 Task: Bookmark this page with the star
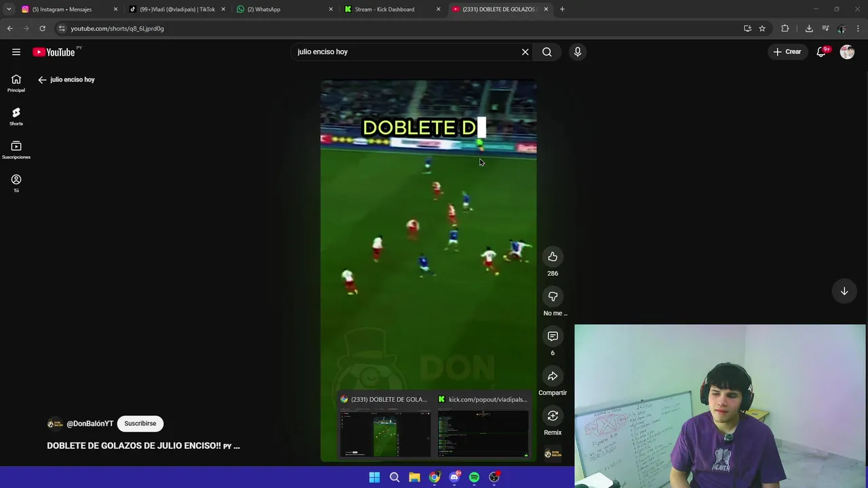762,28
